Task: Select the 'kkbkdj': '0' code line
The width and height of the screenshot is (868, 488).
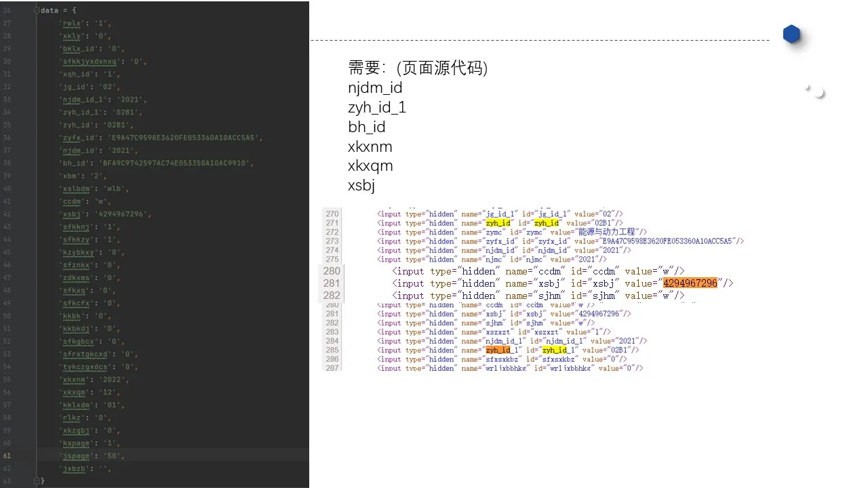Action: pos(90,329)
